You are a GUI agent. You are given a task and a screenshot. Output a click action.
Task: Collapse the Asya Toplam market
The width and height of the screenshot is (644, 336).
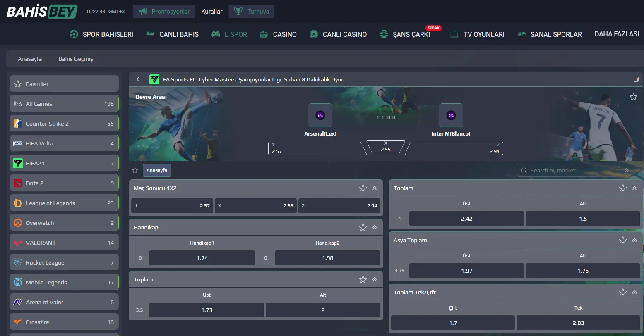(x=634, y=240)
